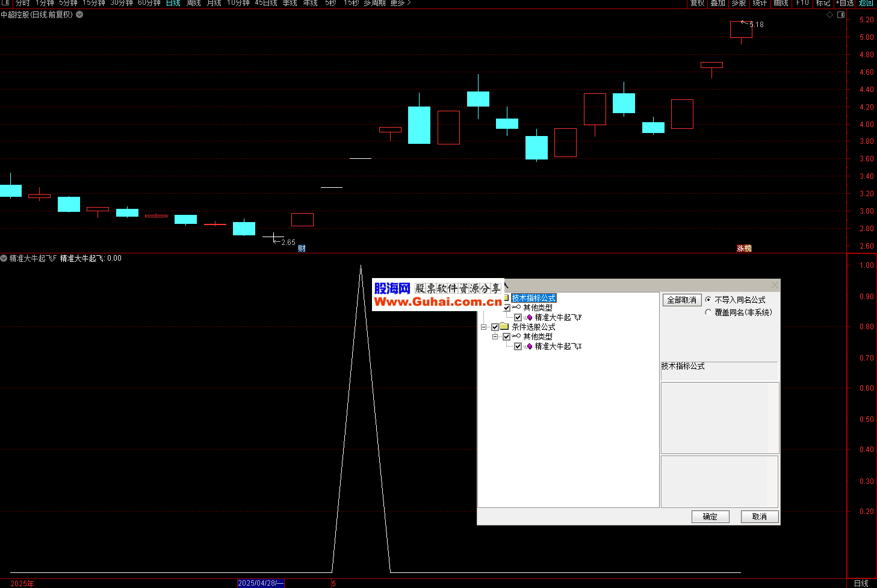Switch to the 月线 period tab
The image size is (877, 588).
pyautogui.click(x=214, y=3)
